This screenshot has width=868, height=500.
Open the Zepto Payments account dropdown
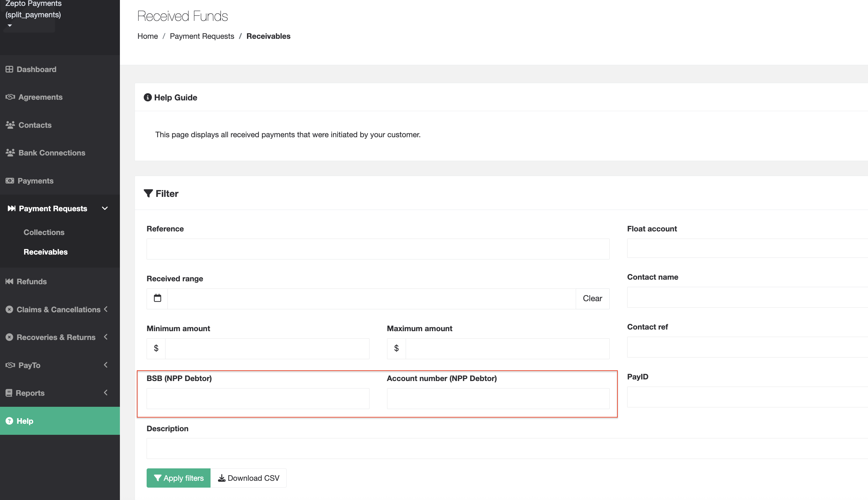pos(9,25)
